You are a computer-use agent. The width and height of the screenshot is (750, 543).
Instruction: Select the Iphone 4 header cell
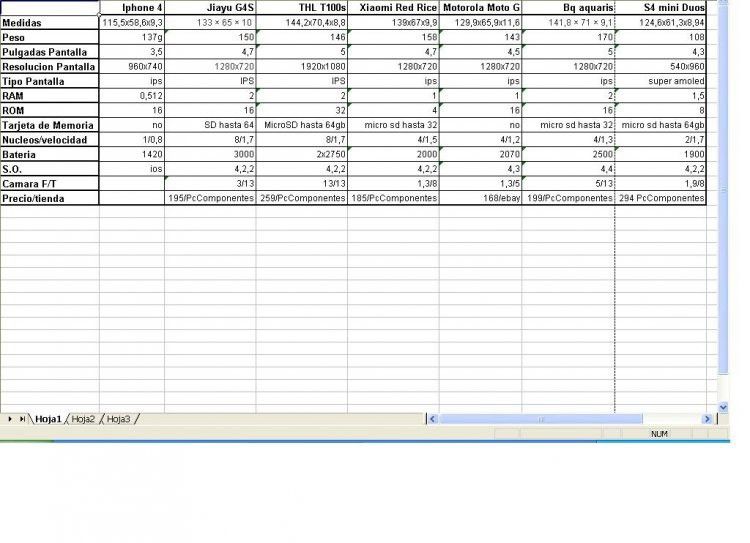(132, 8)
